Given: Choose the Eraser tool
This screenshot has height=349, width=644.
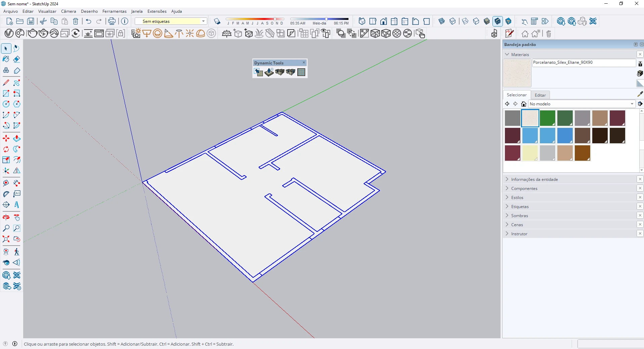Looking at the screenshot, I should click(17, 59).
